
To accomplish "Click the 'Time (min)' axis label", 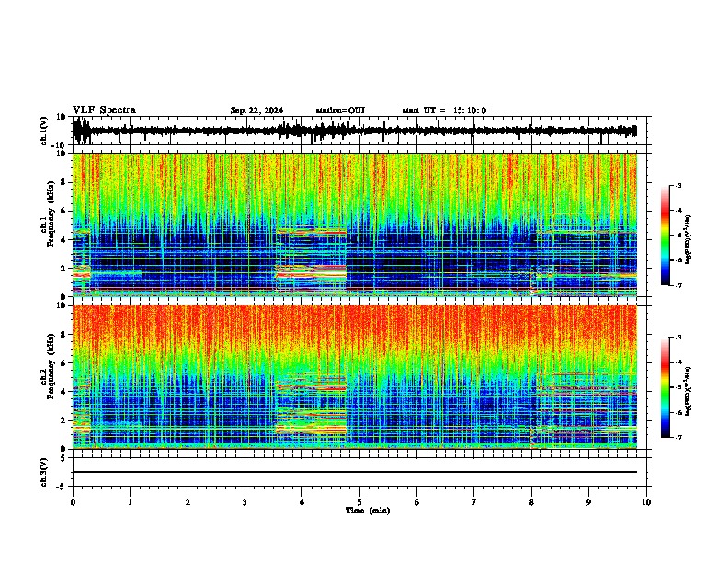I will [368, 511].
